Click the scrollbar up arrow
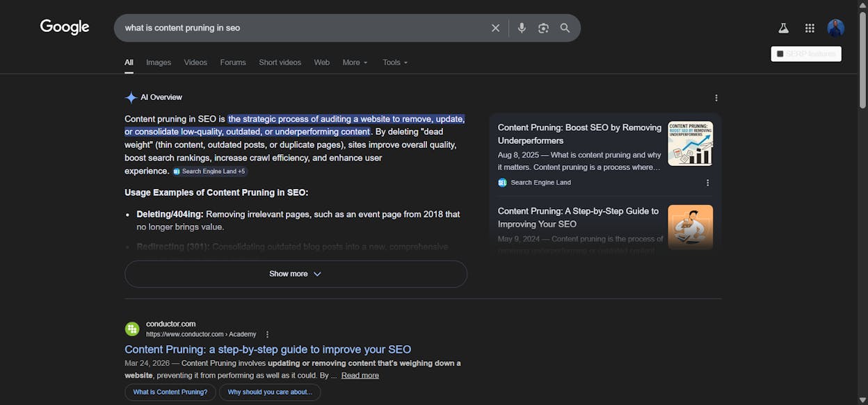 tap(862, 5)
